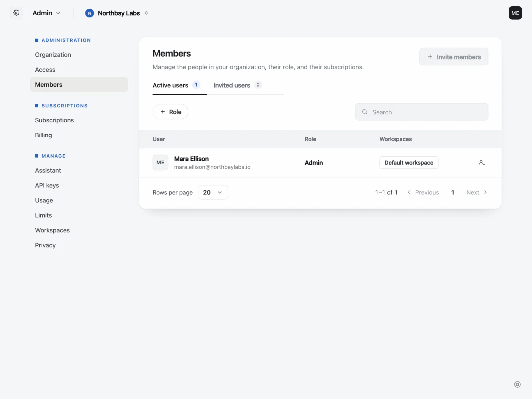Click the Admin role cell
532x399 pixels.
[314, 163]
